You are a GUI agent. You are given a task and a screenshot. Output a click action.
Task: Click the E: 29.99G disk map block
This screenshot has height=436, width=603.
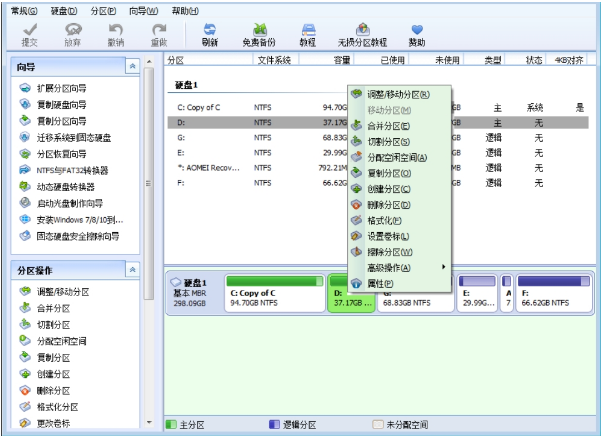477,293
